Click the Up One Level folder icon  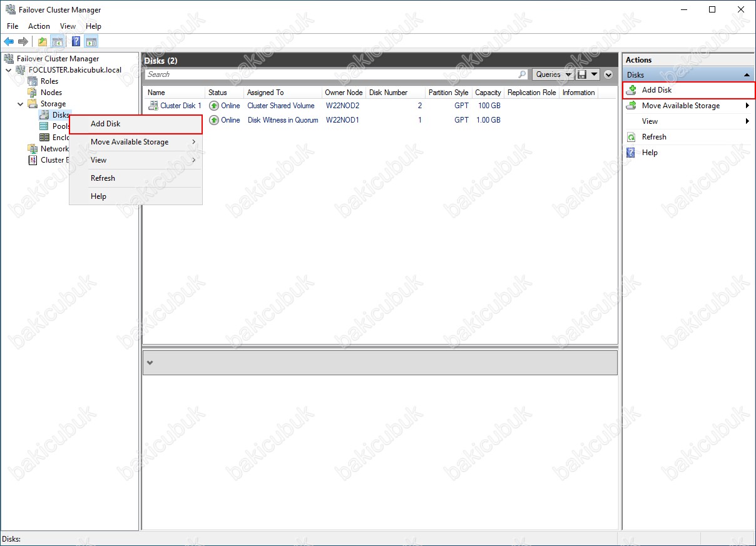pos(43,42)
